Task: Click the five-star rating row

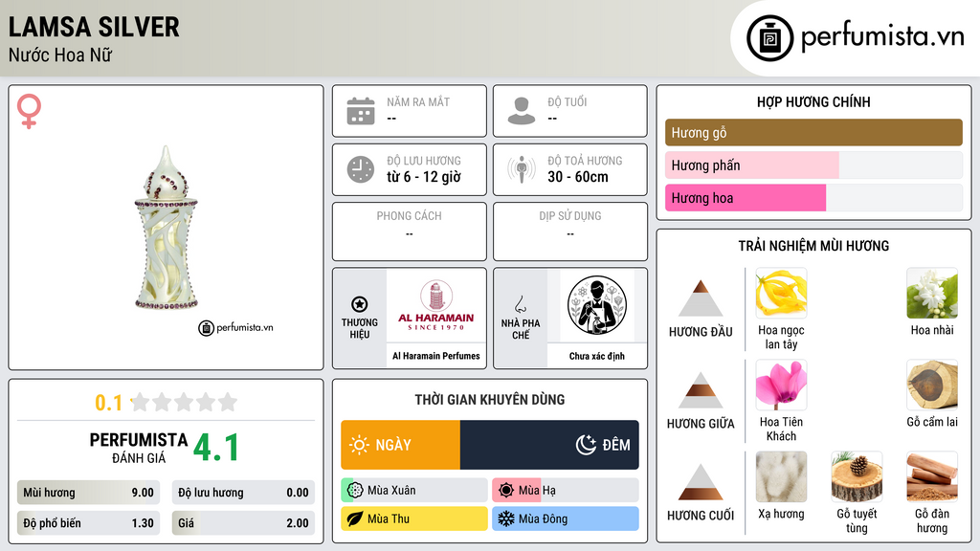Action: coord(184,403)
